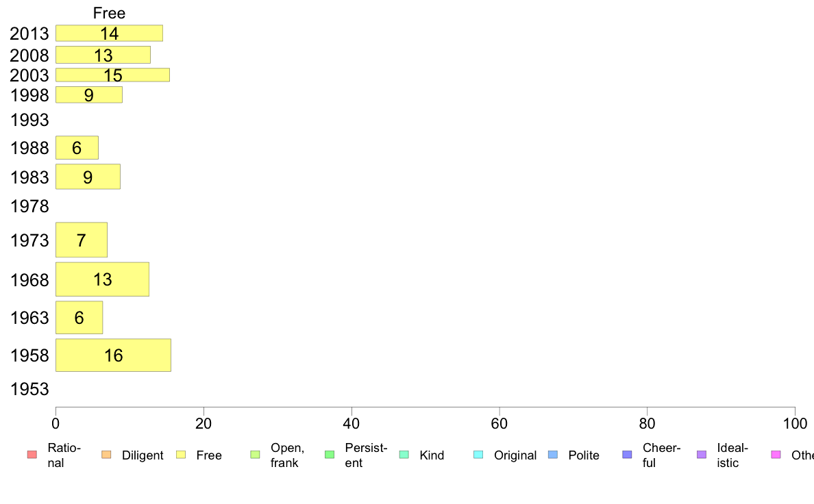The width and height of the screenshot is (814, 504).
Task: Click the 1973 bar labeled 7
Action: [82, 240]
